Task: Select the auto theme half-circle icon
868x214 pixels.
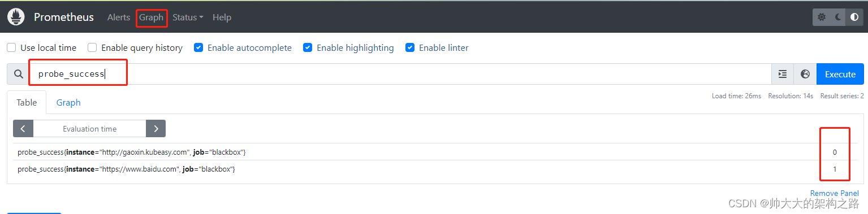Action: point(854,17)
